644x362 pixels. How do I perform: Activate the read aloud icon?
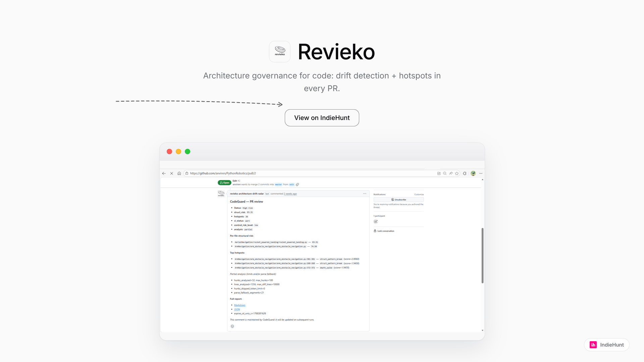click(x=451, y=173)
